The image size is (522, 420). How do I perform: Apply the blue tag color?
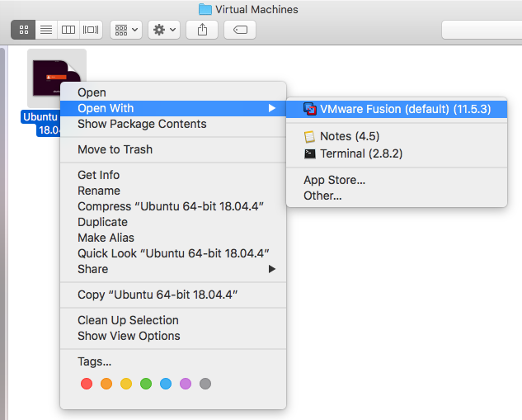pyautogui.click(x=166, y=384)
